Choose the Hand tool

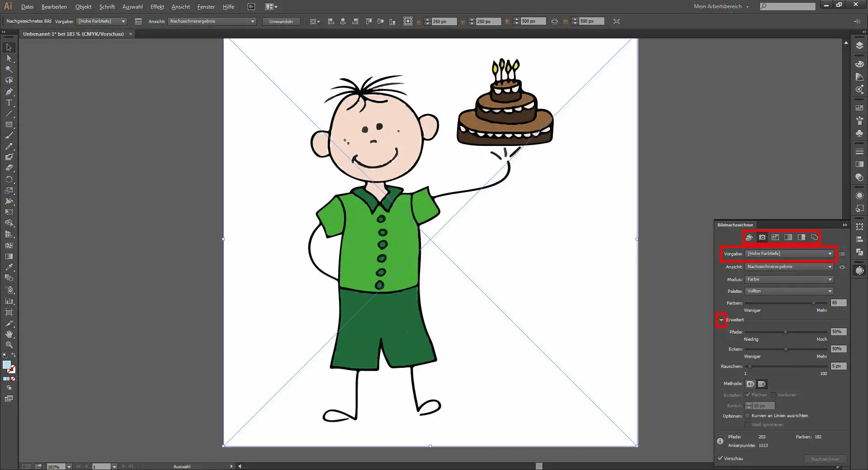pyautogui.click(x=9, y=334)
